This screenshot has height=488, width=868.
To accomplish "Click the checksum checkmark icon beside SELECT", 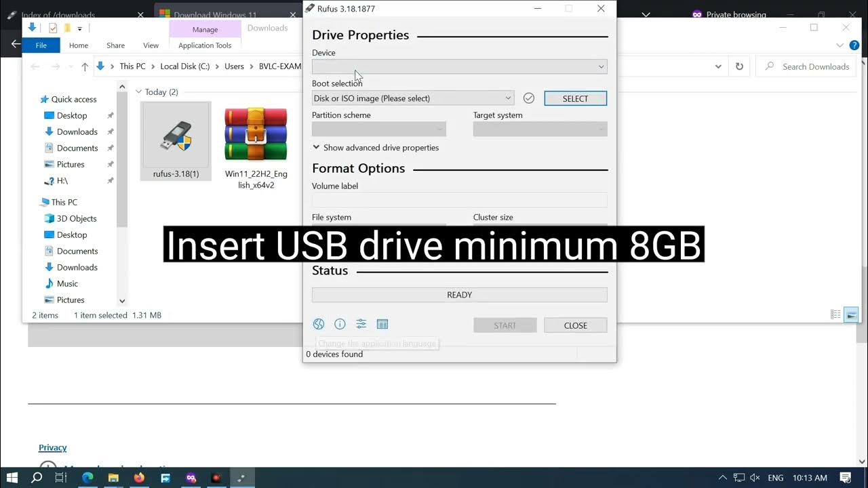I will [x=529, y=98].
